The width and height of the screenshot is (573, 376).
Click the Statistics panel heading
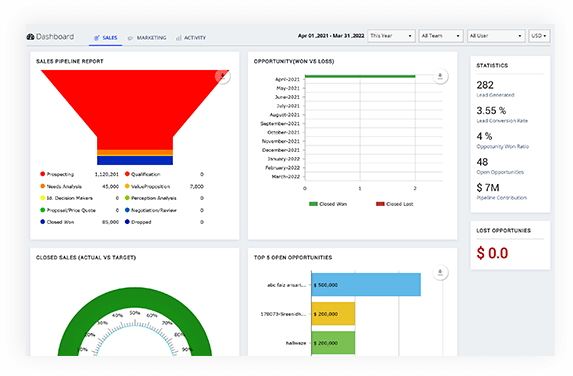492,65
